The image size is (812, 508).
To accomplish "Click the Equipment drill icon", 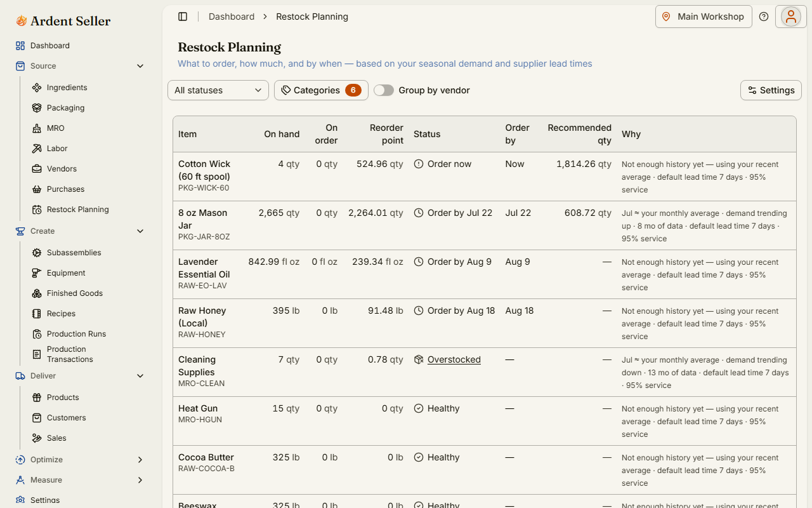I will coord(37,273).
